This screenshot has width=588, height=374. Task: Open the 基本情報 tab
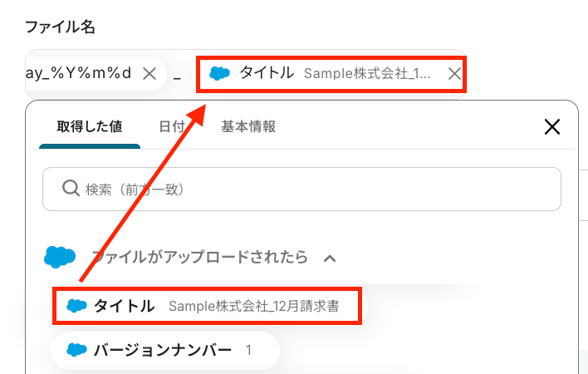(x=248, y=126)
